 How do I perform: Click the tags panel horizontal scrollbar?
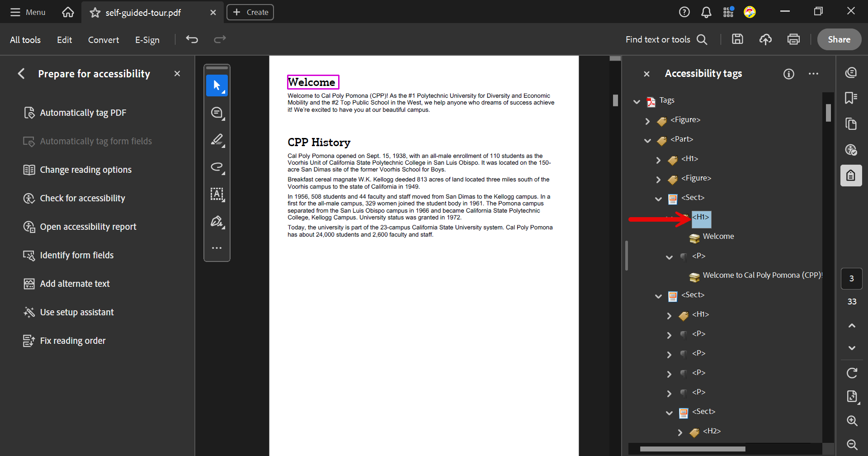pyautogui.click(x=692, y=449)
